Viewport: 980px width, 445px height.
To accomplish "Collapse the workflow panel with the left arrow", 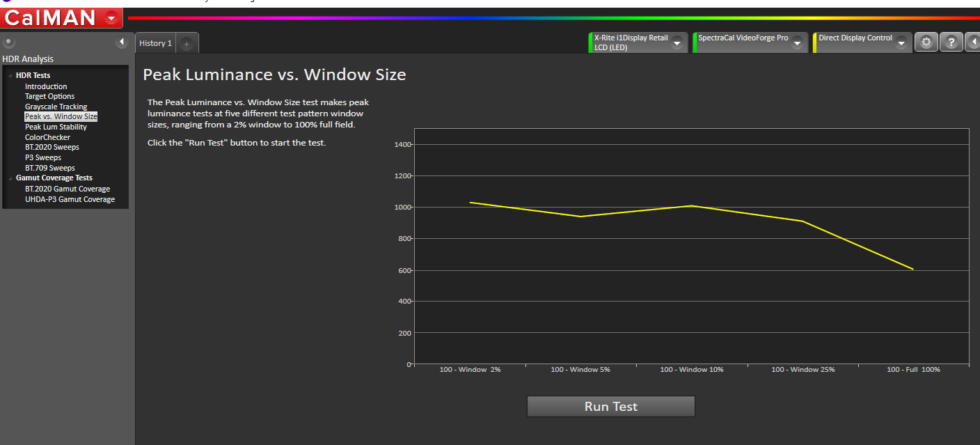I will point(123,42).
